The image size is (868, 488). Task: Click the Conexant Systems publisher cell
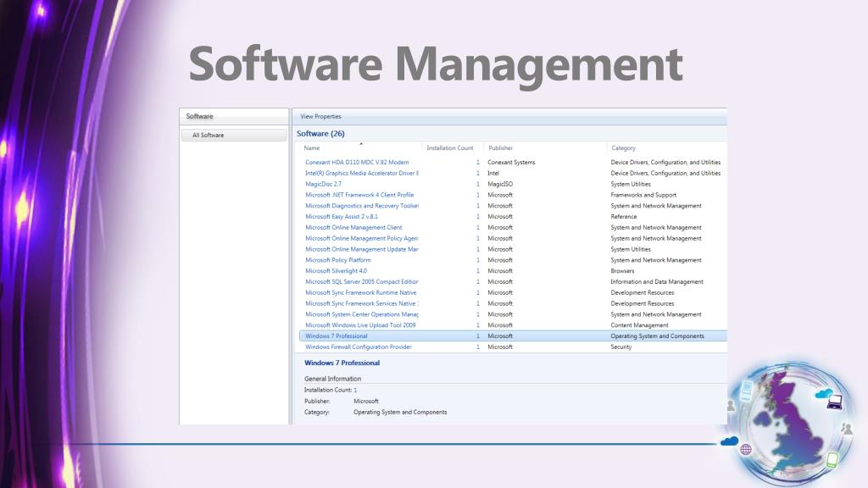511,163
